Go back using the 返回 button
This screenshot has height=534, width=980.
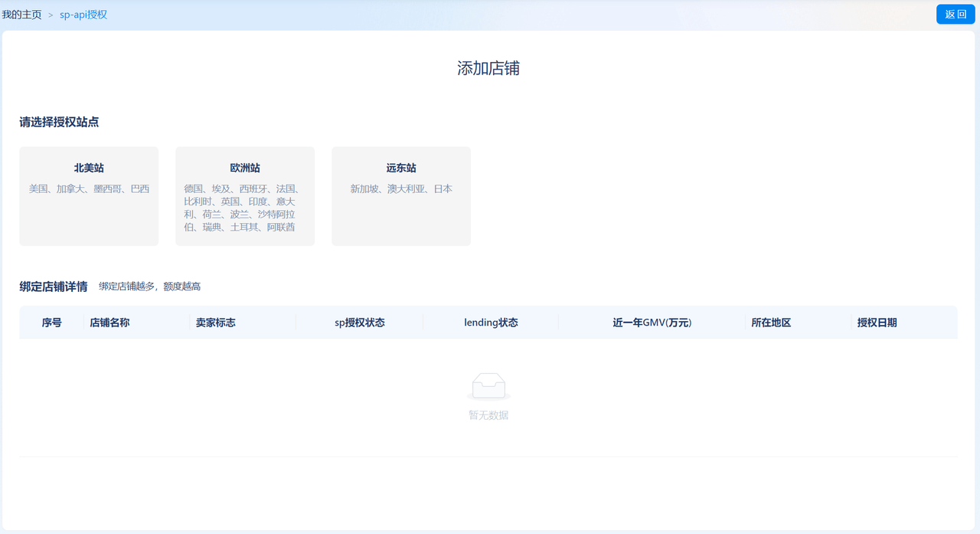(955, 14)
